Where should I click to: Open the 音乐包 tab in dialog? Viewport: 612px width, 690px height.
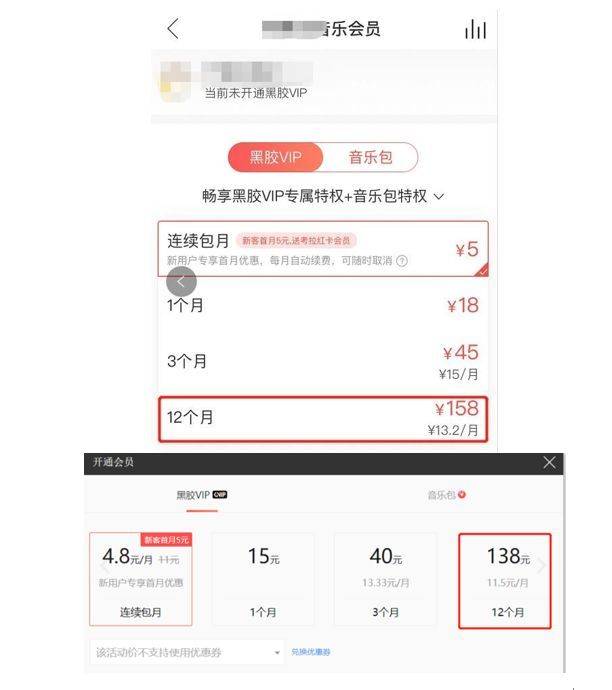coord(446,495)
